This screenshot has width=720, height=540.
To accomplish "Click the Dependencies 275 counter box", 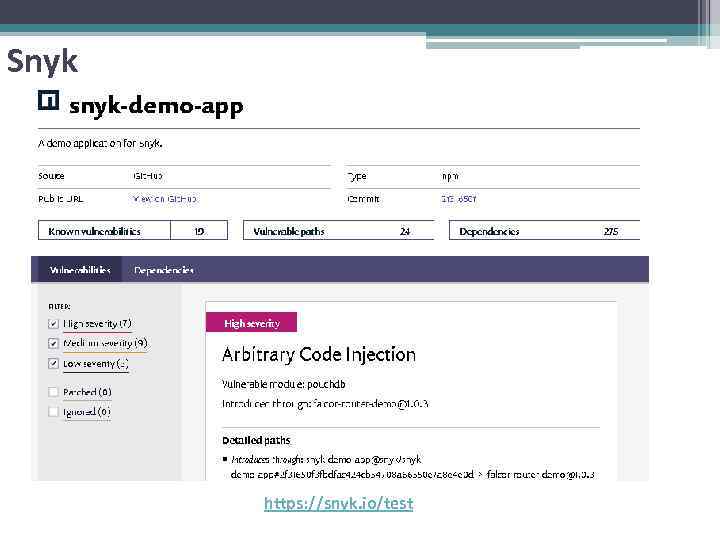I will [544, 231].
